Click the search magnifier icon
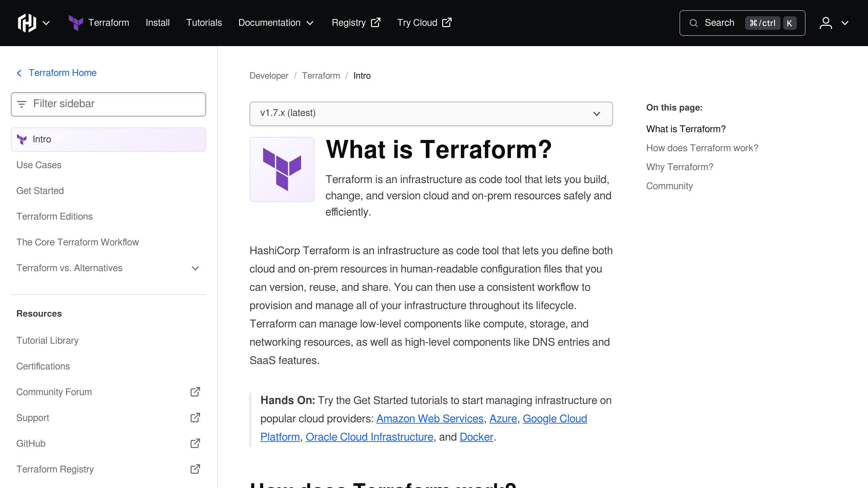Screen dimensions: 868x488 694,23
